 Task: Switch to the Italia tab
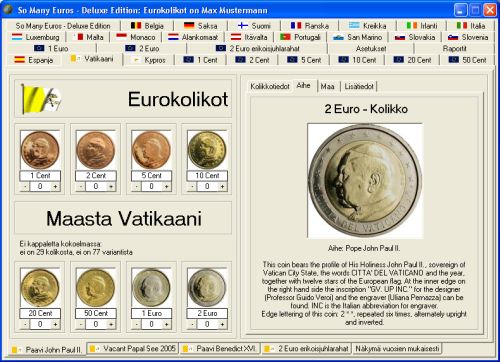point(471,26)
